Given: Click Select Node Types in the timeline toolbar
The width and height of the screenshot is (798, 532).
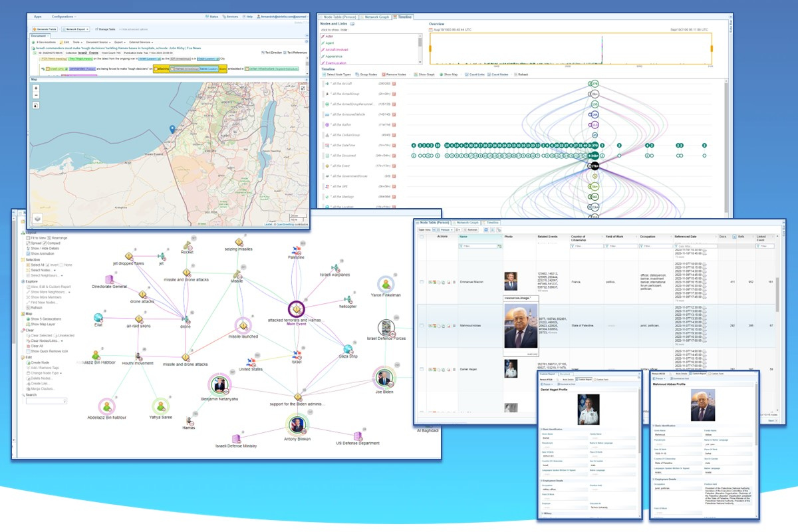Looking at the screenshot, I should [x=337, y=74].
